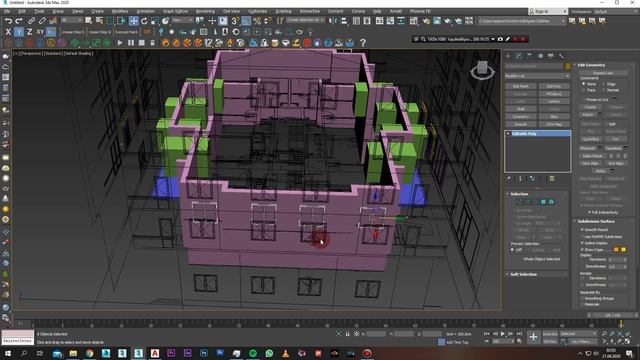Viewport: 640px width, 360px height.
Task: Click the Zoom magnifier navigation icon
Action: click(604, 334)
